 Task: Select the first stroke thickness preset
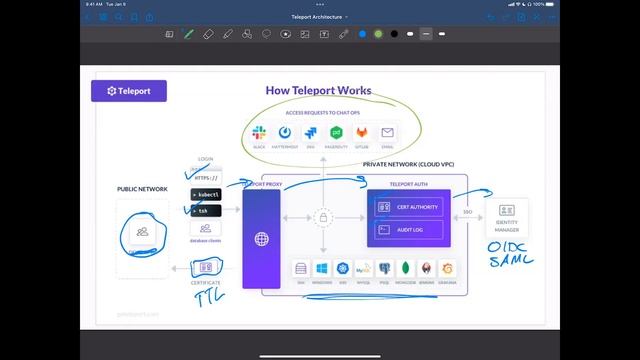point(410,34)
